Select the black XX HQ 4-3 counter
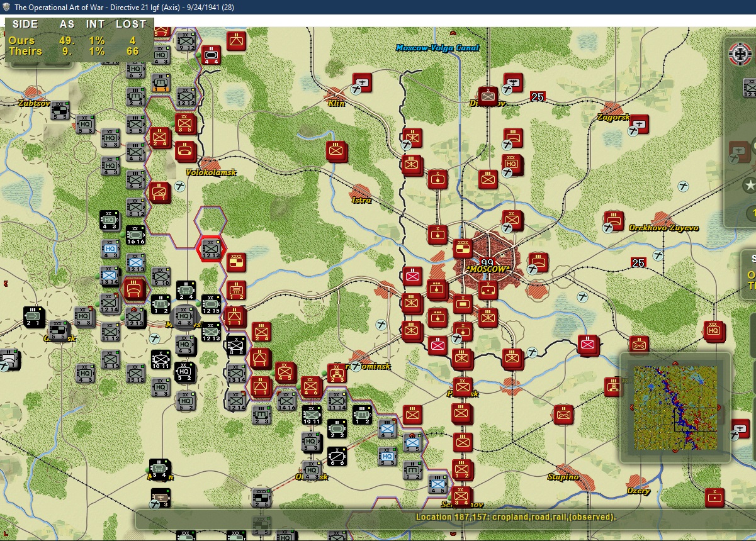756x541 pixels. pos(110,220)
